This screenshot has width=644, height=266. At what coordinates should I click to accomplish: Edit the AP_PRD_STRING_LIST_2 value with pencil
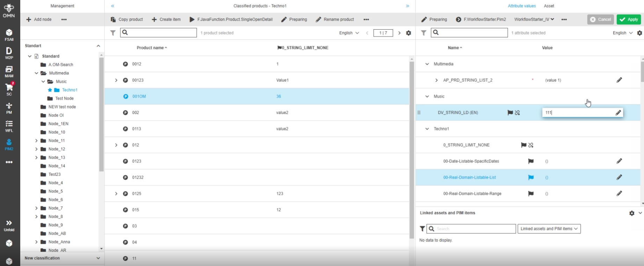[619, 80]
